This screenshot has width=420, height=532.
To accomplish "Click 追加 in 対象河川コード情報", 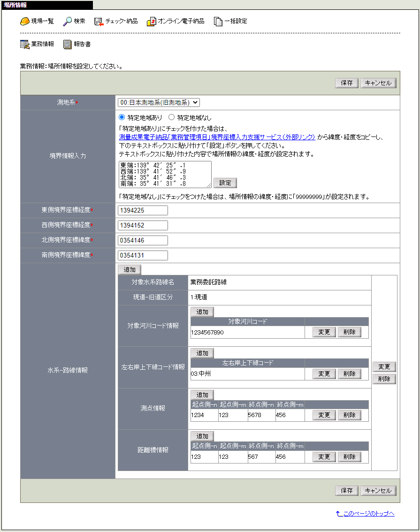I will [202, 312].
